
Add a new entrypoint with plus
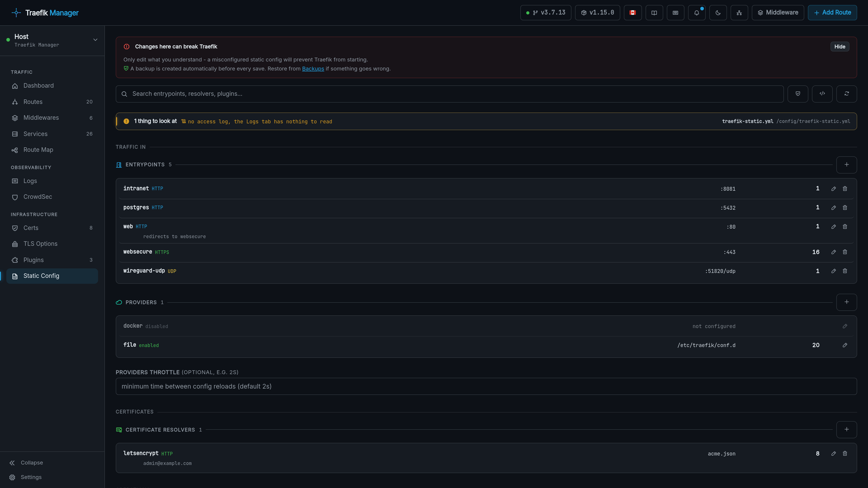pos(847,165)
